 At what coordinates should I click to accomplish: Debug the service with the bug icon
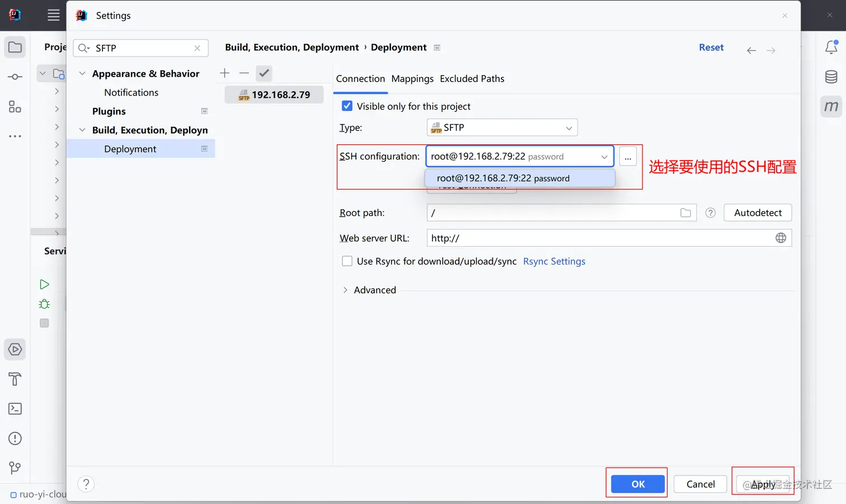[x=44, y=304]
